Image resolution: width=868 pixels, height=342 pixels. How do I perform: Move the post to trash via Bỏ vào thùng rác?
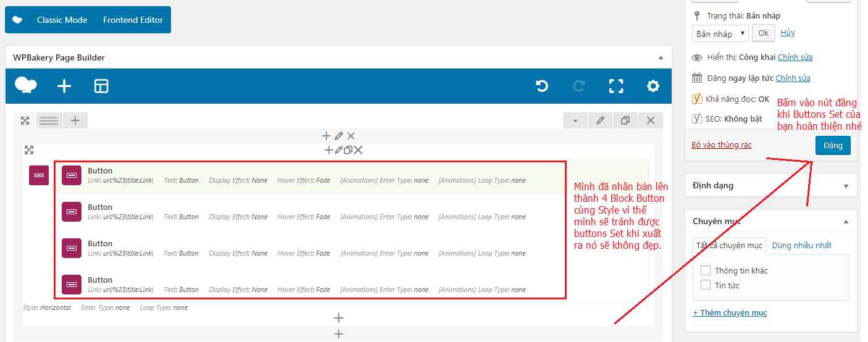coord(722,145)
